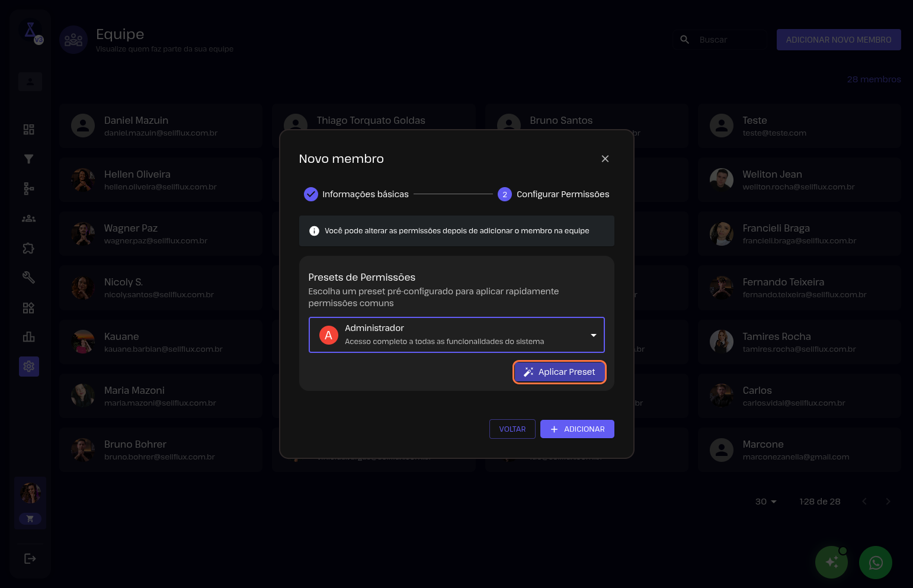
Task: Select the Configurar Permissões step
Action: [553, 194]
